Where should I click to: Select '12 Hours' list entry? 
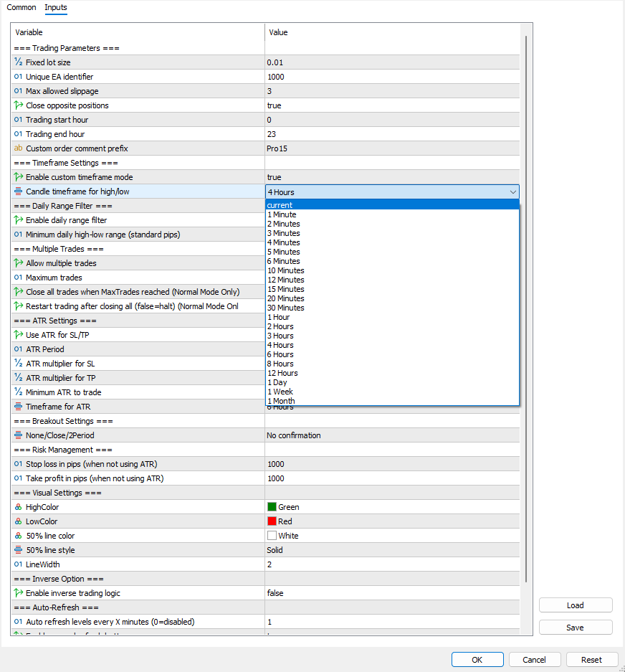392,373
